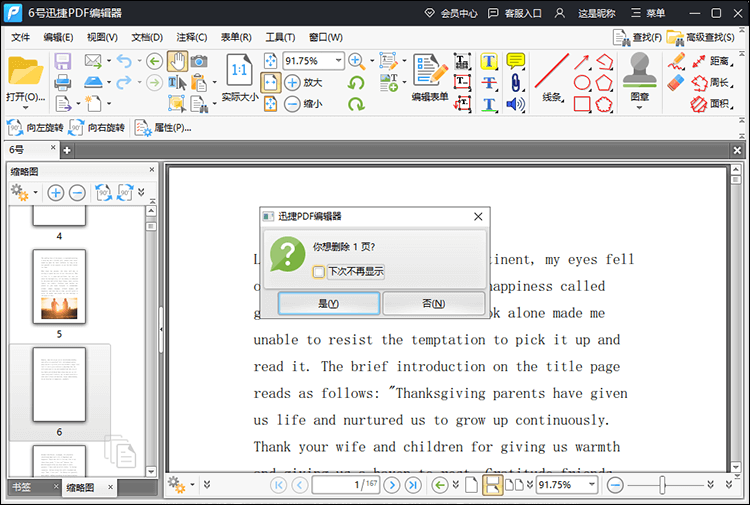750x505 pixels.
Task: Click the 向左旋转 rotate left button
Action: click(35, 128)
